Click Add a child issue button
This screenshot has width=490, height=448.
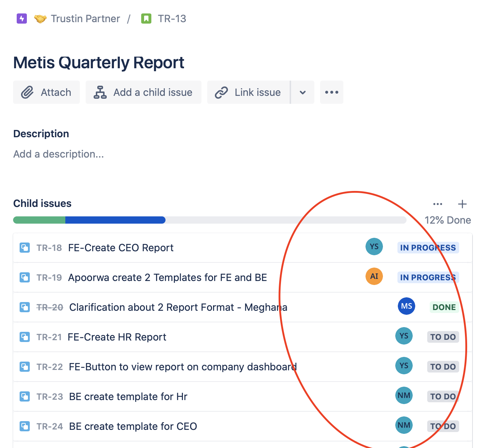point(143,92)
